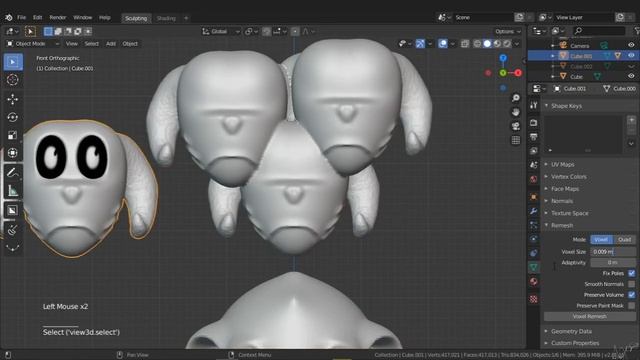Toggle viewport overlays button
Screen dimensions: 640x360
[443, 44]
